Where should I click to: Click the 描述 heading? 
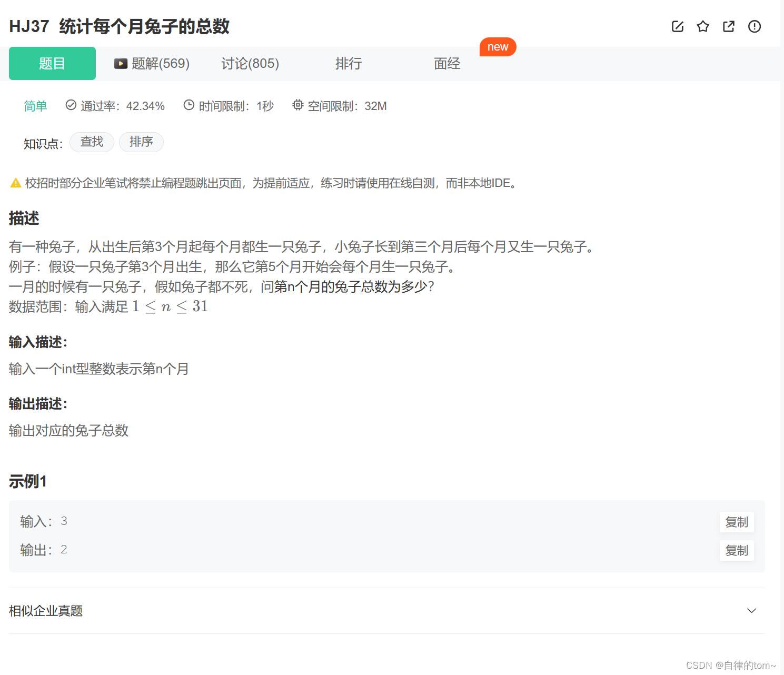(24, 218)
